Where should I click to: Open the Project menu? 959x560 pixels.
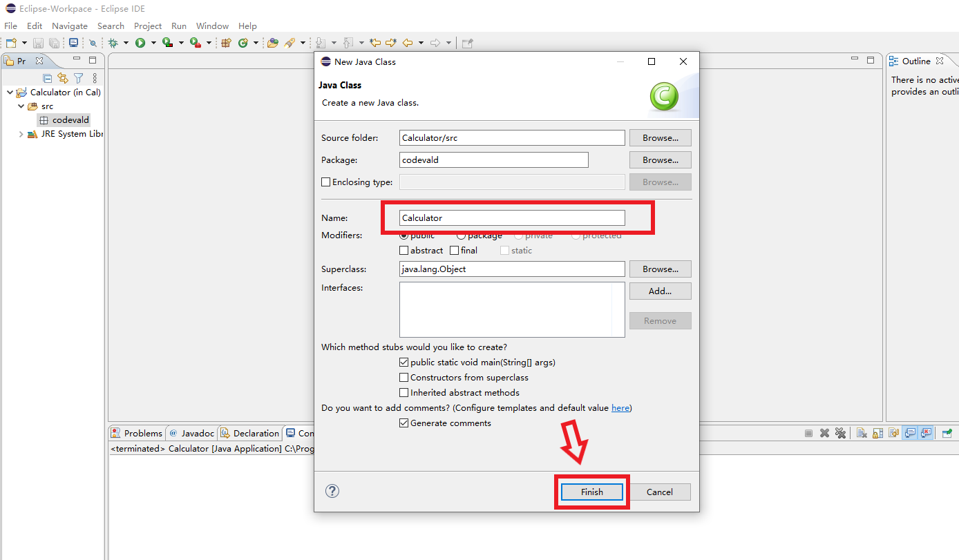point(148,26)
